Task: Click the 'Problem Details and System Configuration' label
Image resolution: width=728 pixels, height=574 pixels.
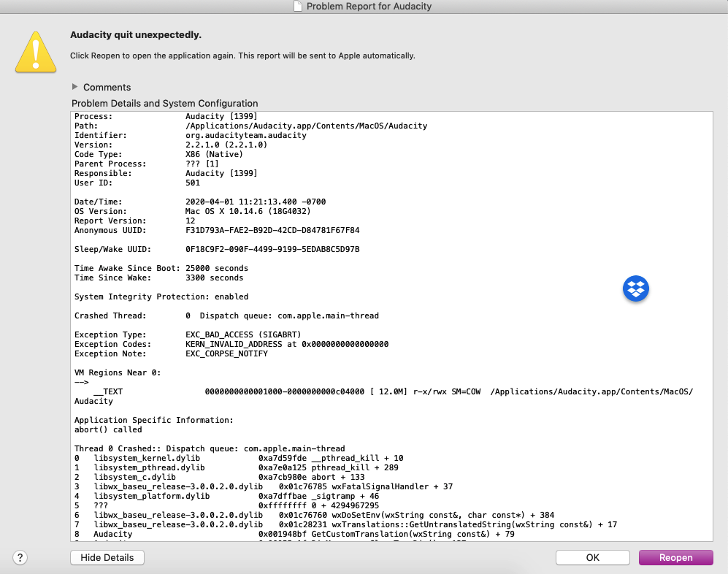Action: [165, 103]
